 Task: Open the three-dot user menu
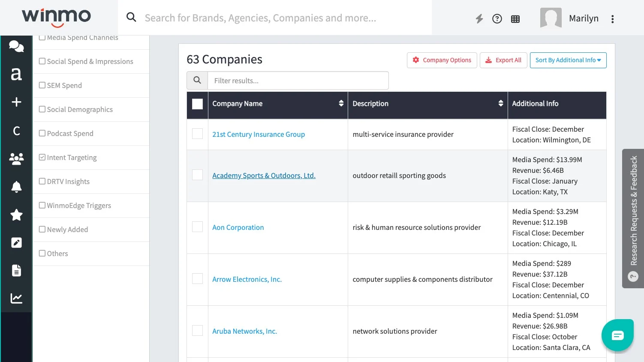pyautogui.click(x=612, y=19)
